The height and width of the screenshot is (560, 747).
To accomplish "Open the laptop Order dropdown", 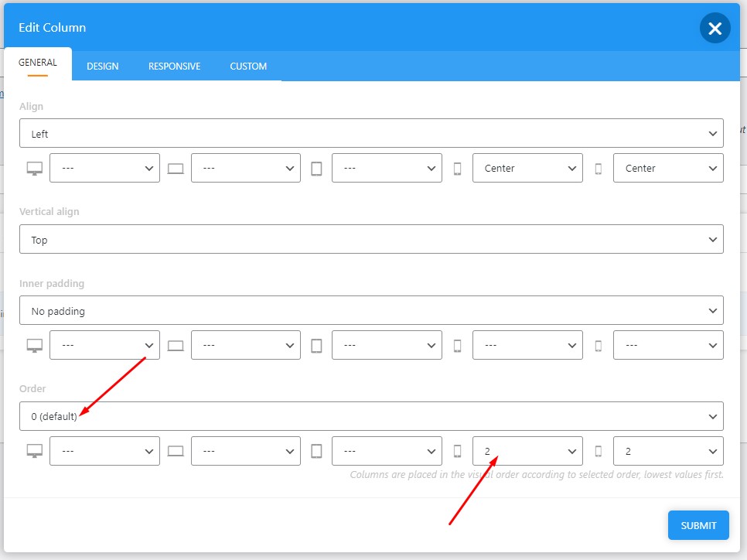I will [246, 451].
